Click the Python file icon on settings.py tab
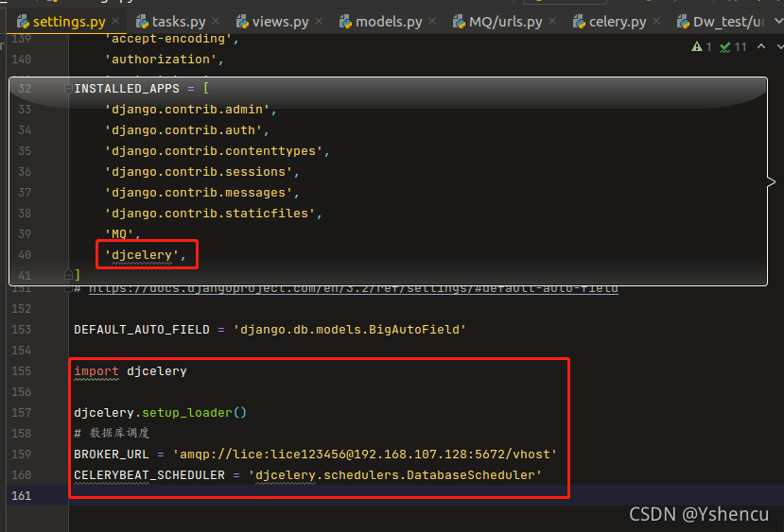Image resolution: width=784 pixels, height=532 pixels. [x=23, y=22]
